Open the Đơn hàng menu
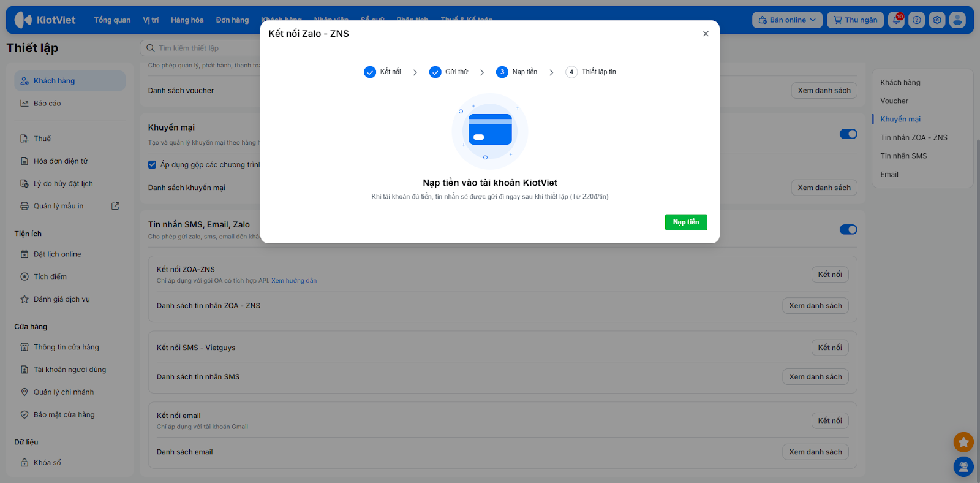This screenshot has width=980, height=483. [x=232, y=20]
